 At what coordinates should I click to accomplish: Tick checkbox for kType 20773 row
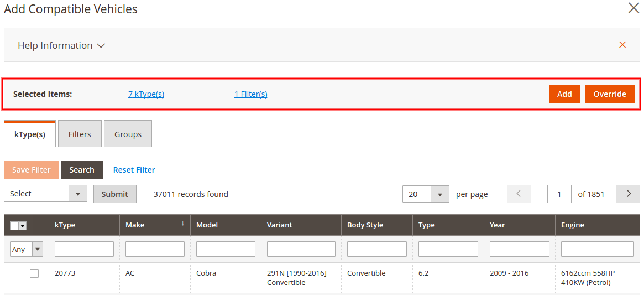coord(34,273)
